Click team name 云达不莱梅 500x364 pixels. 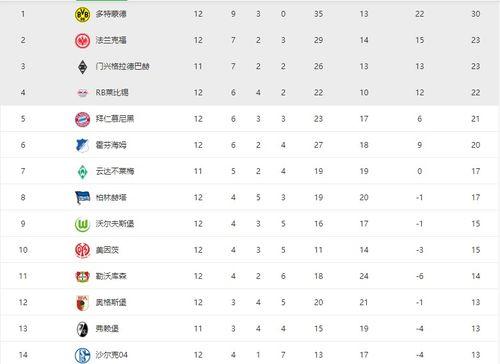[115, 171]
